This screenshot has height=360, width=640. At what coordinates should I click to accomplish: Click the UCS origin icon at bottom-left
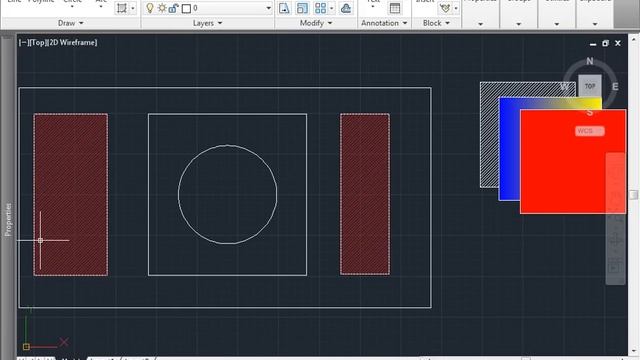26,347
